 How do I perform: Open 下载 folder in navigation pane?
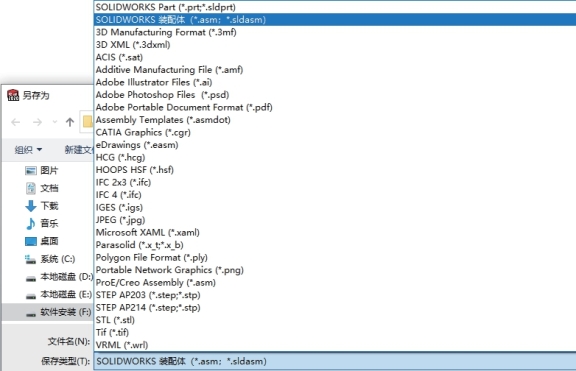pos(42,206)
